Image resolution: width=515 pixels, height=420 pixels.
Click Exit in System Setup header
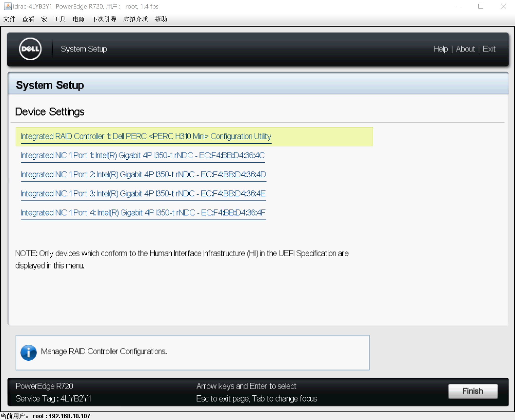pos(489,49)
